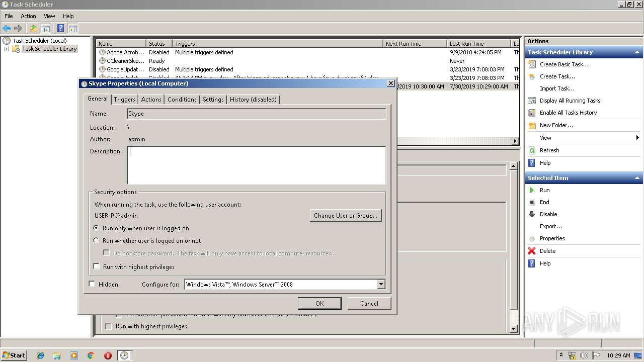The width and height of the screenshot is (644, 362).
Task: Open the Action menu
Action: click(x=28, y=16)
